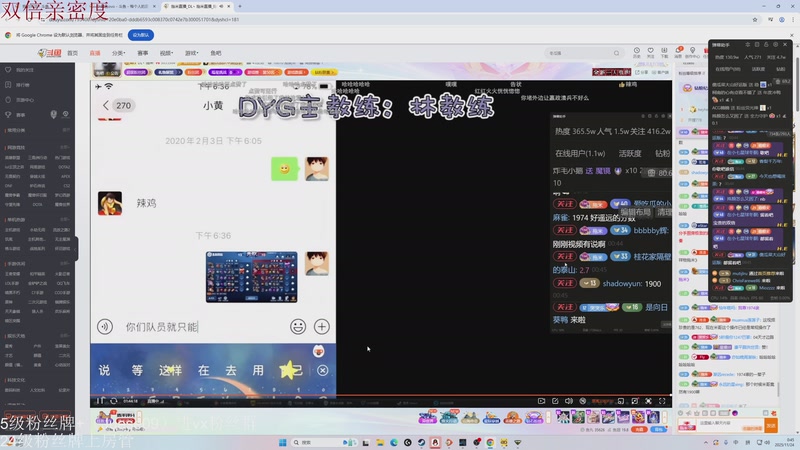
Task: Click the game screenshot thumbnail in chat
Action: (x=252, y=277)
